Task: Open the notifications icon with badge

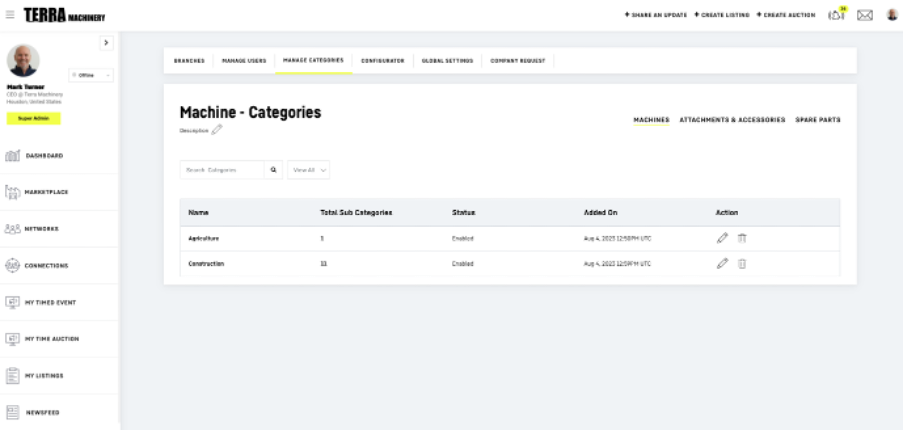Action: (838, 15)
